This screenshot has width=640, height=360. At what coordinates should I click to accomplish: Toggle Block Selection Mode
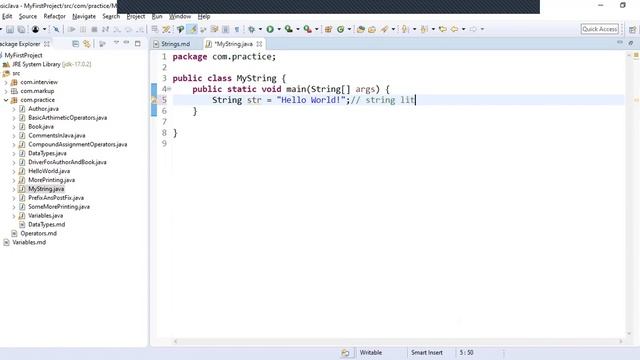coord(225,29)
